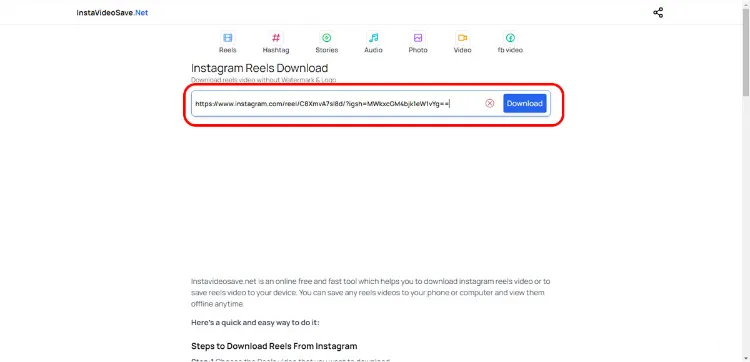Open the Stories downloader icon
This screenshot has height=362, width=750.
pyautogui.click(x=327, y=38)
